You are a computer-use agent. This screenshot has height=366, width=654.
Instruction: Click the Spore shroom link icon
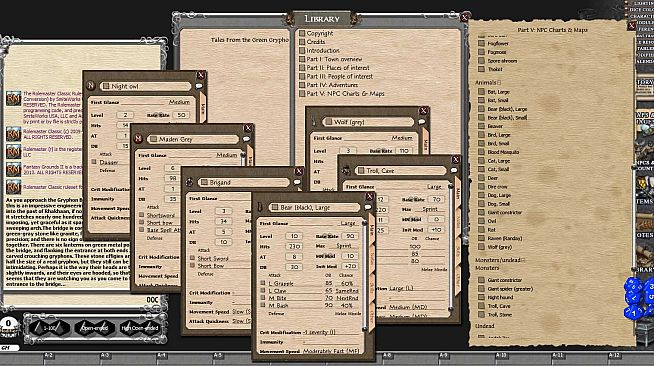click(x=481, y=61)
